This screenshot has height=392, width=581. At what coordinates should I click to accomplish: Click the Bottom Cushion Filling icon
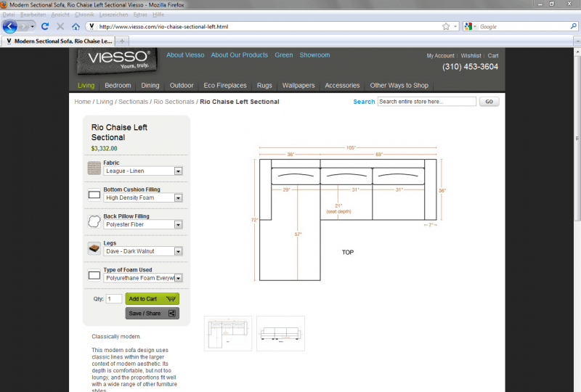click(x=94, y=195)
